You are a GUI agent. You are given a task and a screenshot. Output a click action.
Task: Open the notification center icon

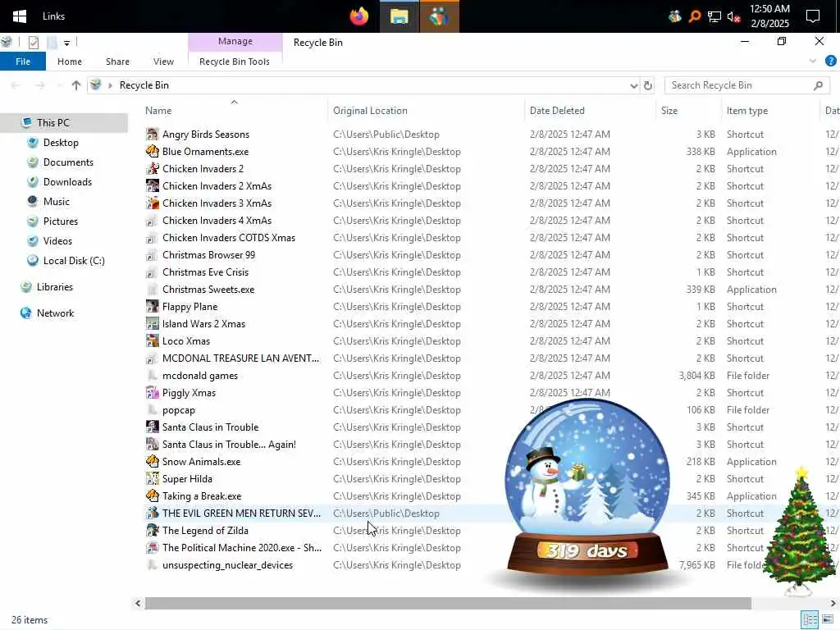[813, 16]
